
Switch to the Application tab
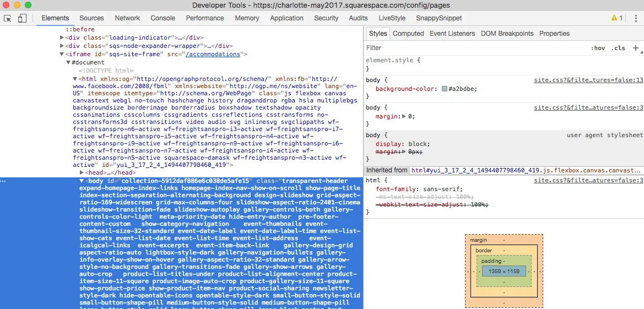coord(286,18)
